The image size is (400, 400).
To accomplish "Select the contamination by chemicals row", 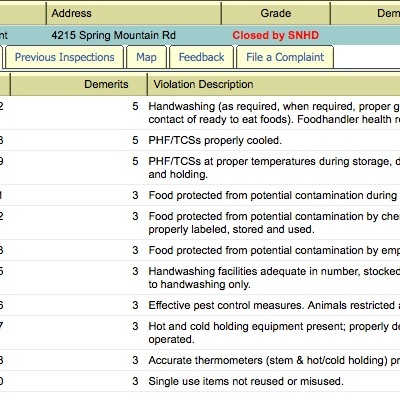I will pyautogui.click(x=200, y=223).
